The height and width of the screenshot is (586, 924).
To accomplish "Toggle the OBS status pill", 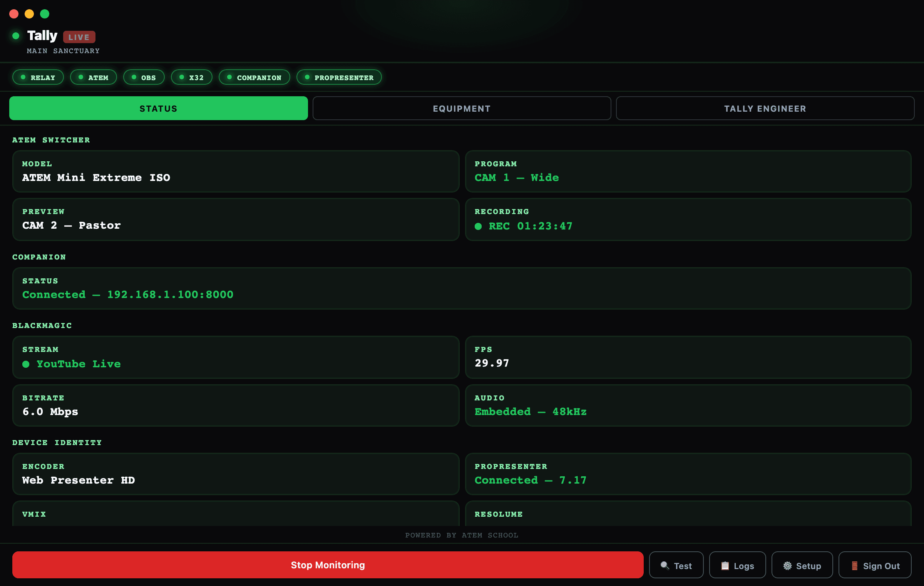I will tap(144, 77).
